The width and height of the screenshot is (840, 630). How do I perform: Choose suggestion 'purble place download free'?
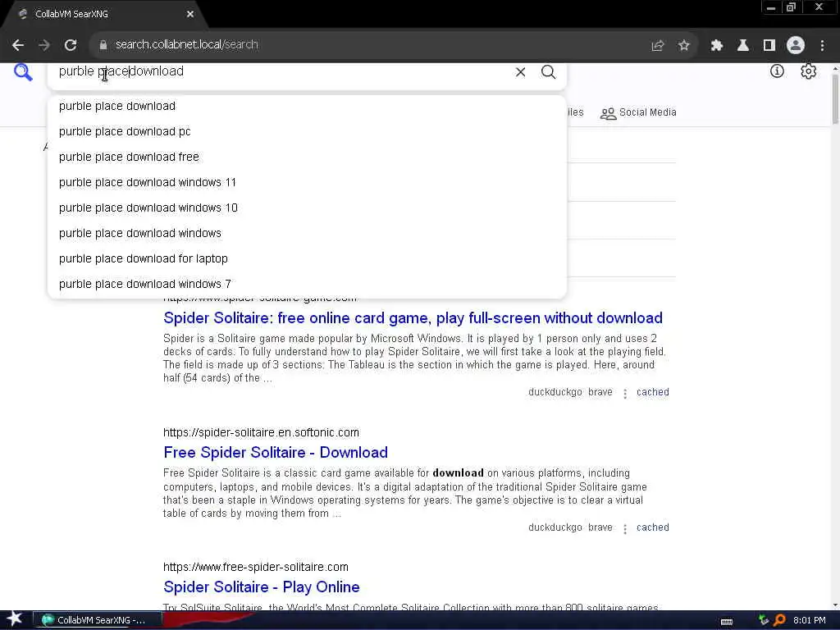point(307,157)
